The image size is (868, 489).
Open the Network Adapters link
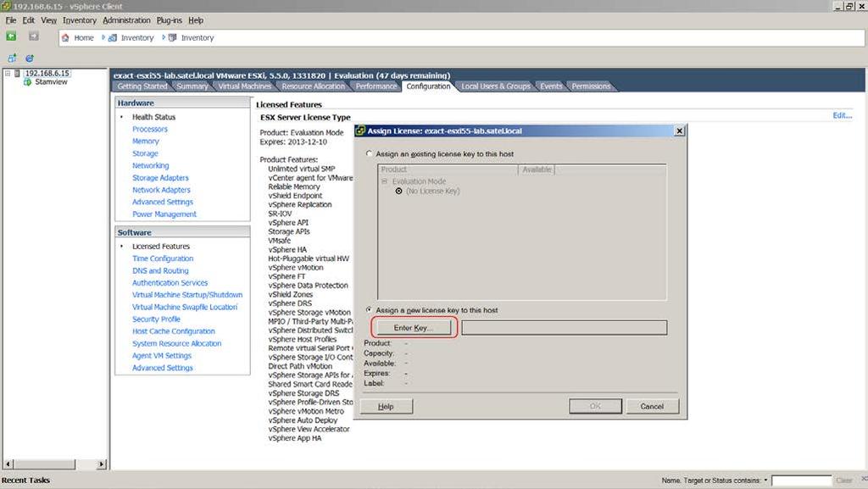click(161, 190)
